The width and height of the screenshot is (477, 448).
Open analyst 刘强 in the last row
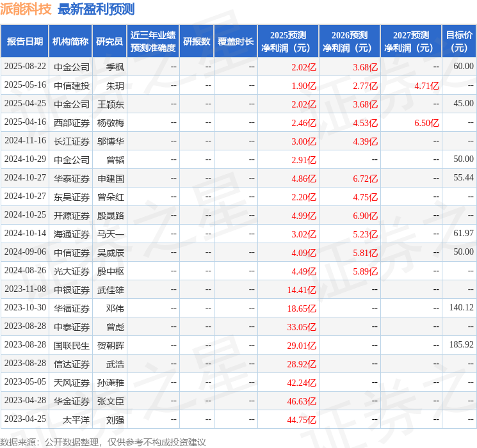115,420
